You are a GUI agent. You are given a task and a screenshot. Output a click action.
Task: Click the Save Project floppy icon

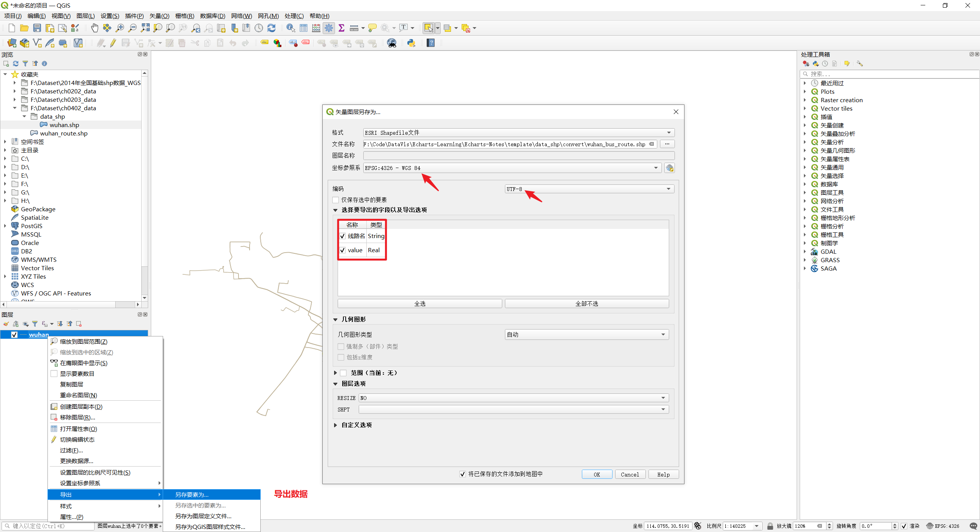coord(37,28)
